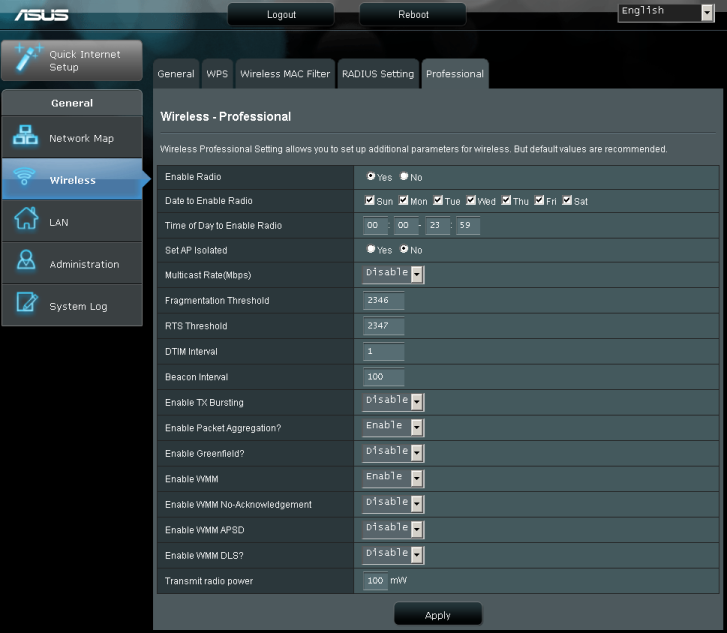The width and height of the screenshot is (727, 633).
Task: Open the Multicast Rate dropdown
Action: click(x=393, y=275)
